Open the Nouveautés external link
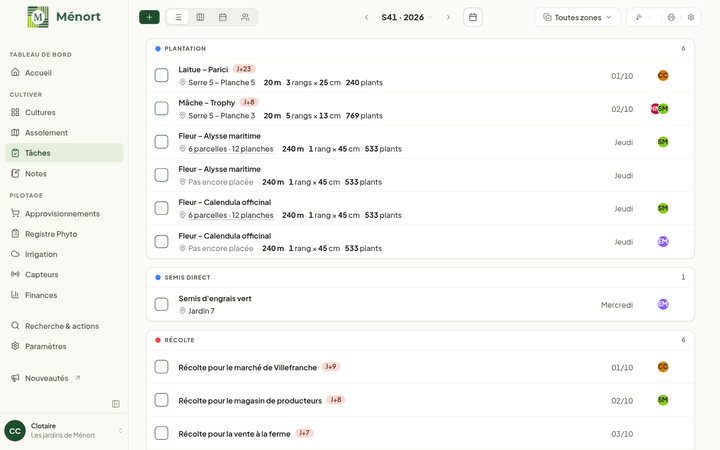 [x=64, y=378]
